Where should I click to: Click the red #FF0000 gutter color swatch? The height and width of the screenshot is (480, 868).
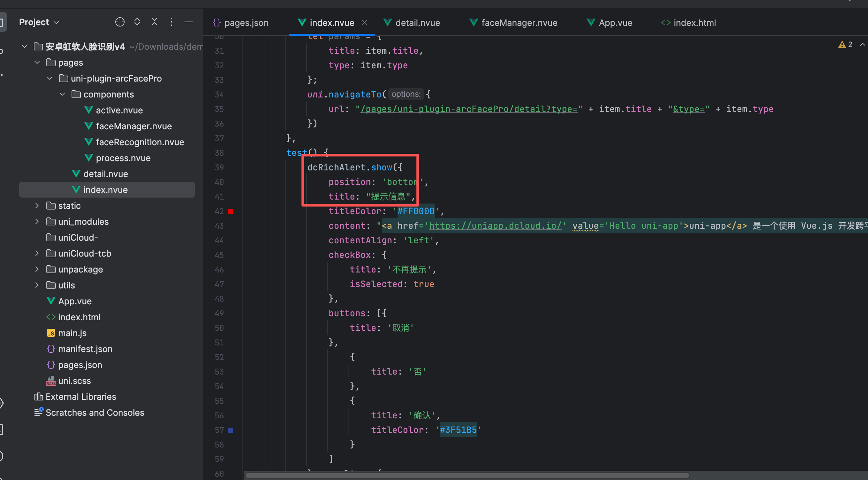231,211
